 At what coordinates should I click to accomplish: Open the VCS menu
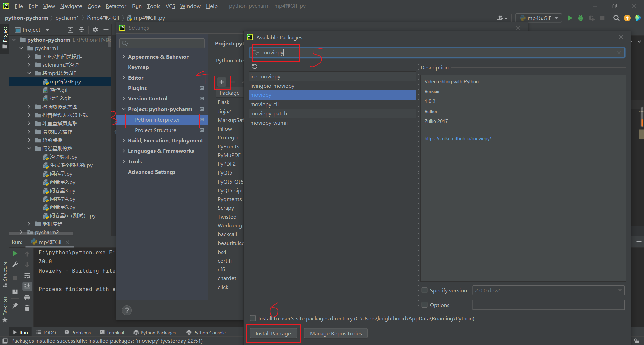(x=170, y=6)
